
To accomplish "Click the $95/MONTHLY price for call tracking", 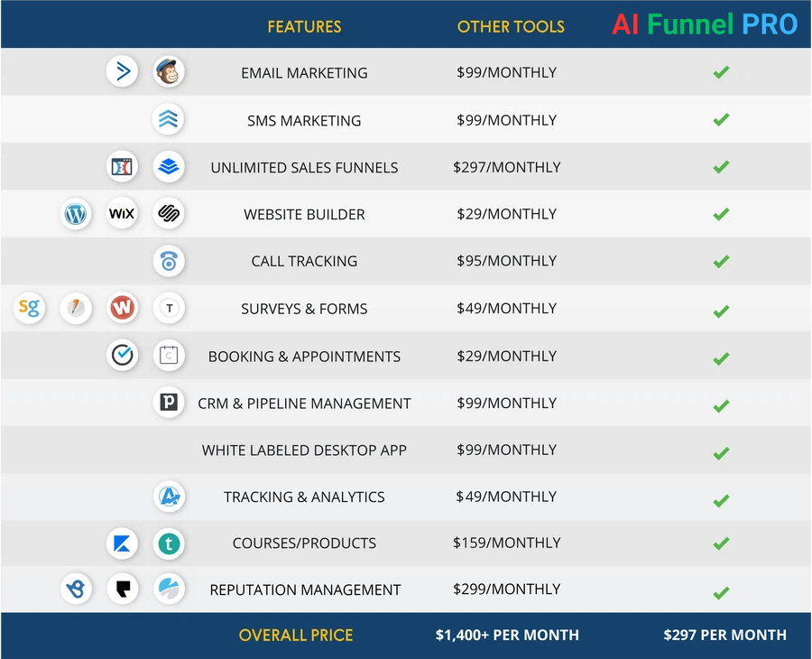I will click(507, 261).
